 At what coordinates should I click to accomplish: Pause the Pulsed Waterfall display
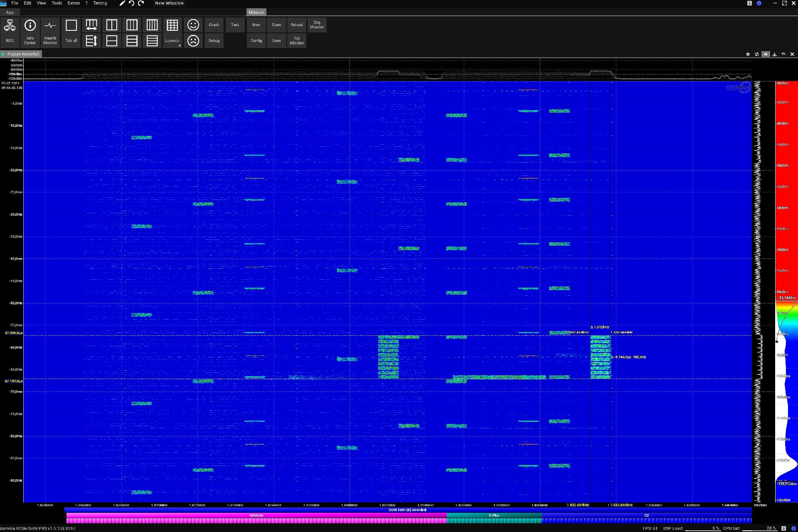766,54
